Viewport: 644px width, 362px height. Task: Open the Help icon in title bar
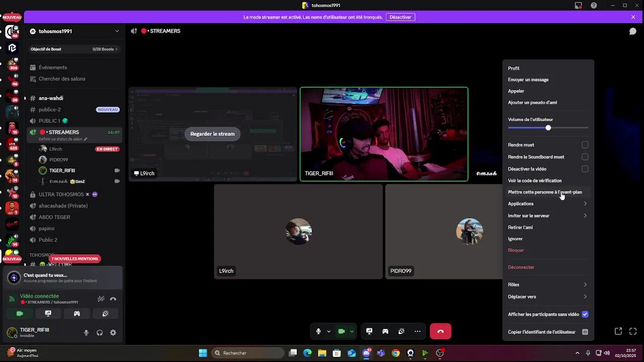click(x=594, y=6)
